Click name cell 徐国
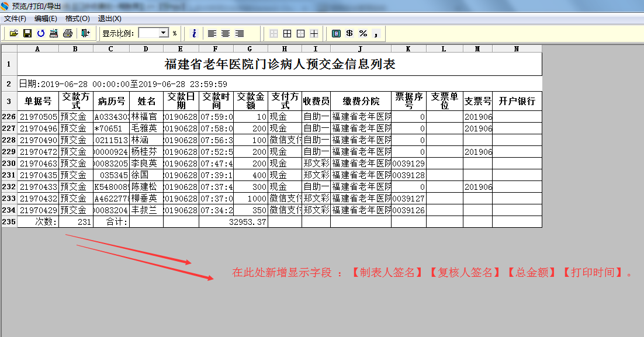The image size is (644, 337). point(146,175)
